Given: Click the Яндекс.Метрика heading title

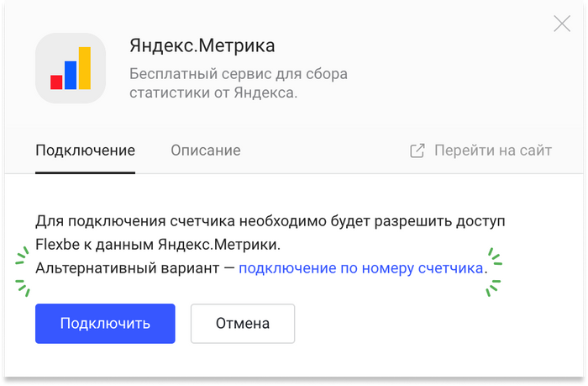Looking at the screenshot, I should [x=202, y=45].
